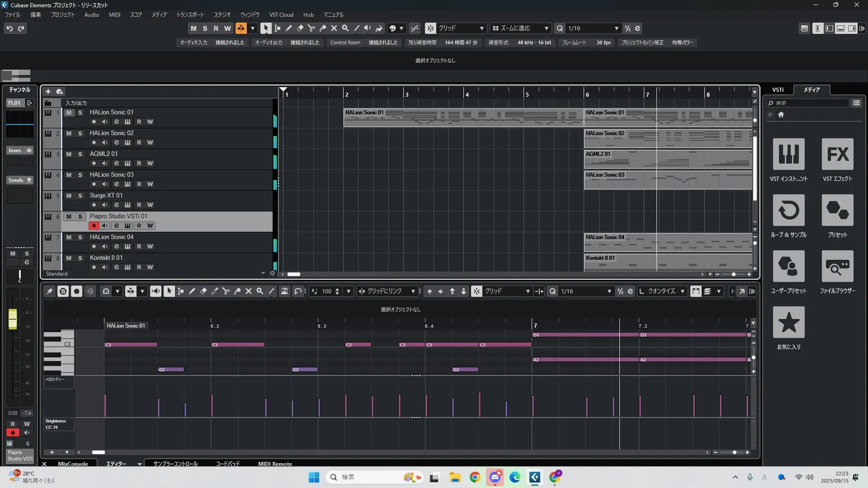Select the Draw pencil tool in main toolbar

[x=289, y=28]
